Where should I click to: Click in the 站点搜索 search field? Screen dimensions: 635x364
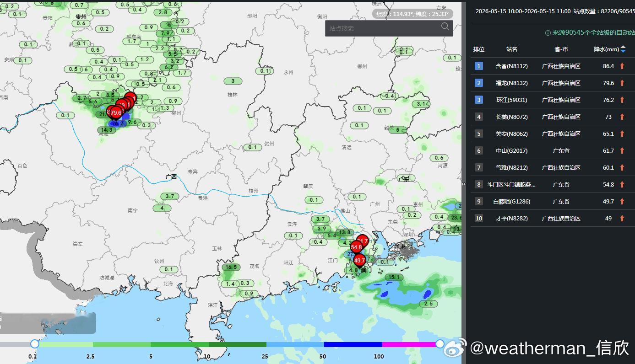[x=382, y=28]
